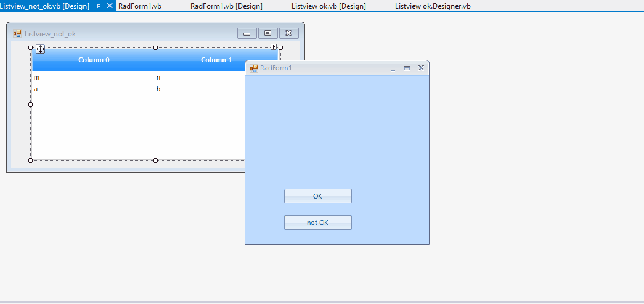Select the Column 0 header
644x304 pixels.
(94, 60)
